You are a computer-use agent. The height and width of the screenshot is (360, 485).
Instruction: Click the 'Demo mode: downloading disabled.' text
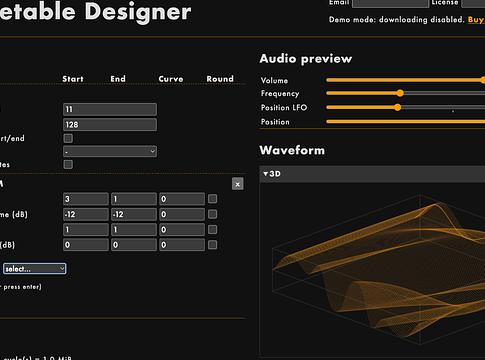[x=397, y=20]
